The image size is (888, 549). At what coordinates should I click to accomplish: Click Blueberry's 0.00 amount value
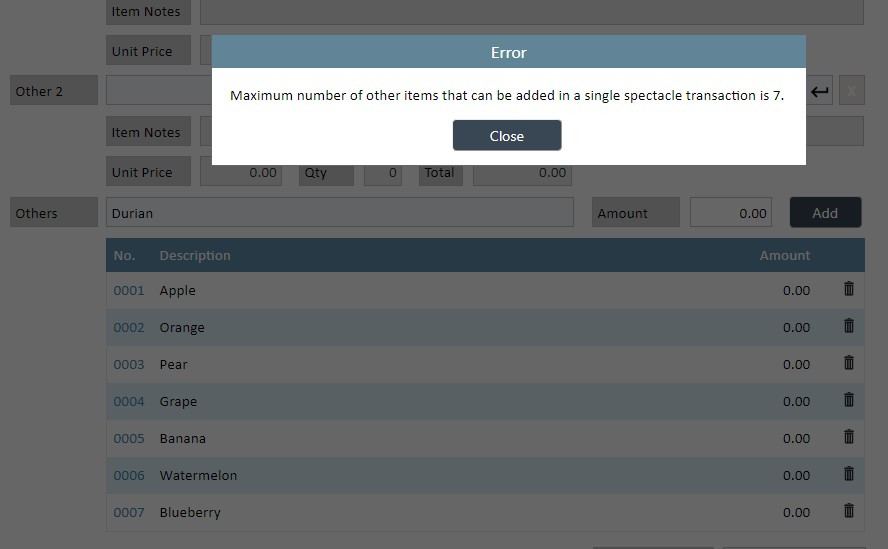click(796, 513)
